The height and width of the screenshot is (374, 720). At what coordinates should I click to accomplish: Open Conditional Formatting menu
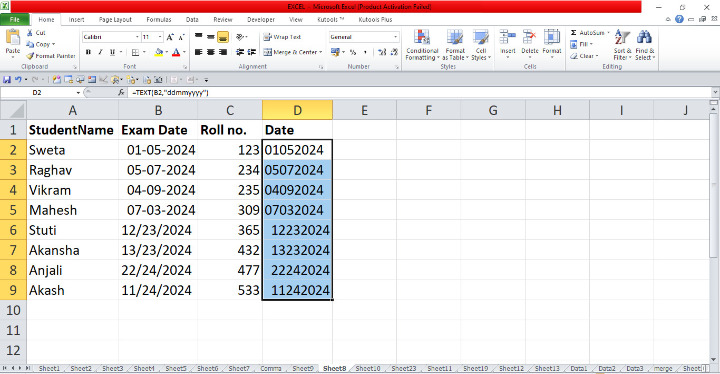[x=422, y=44]
